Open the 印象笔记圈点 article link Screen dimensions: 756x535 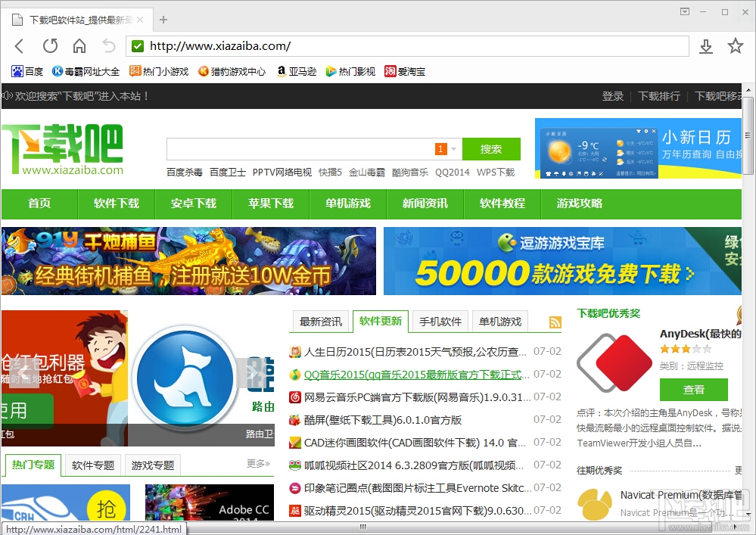pos(418,488)
